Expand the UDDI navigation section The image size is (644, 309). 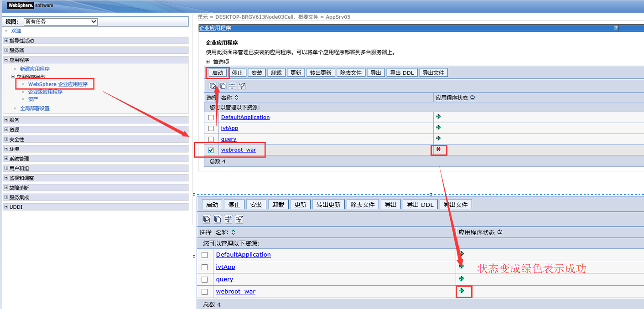(x=6, y=207)
